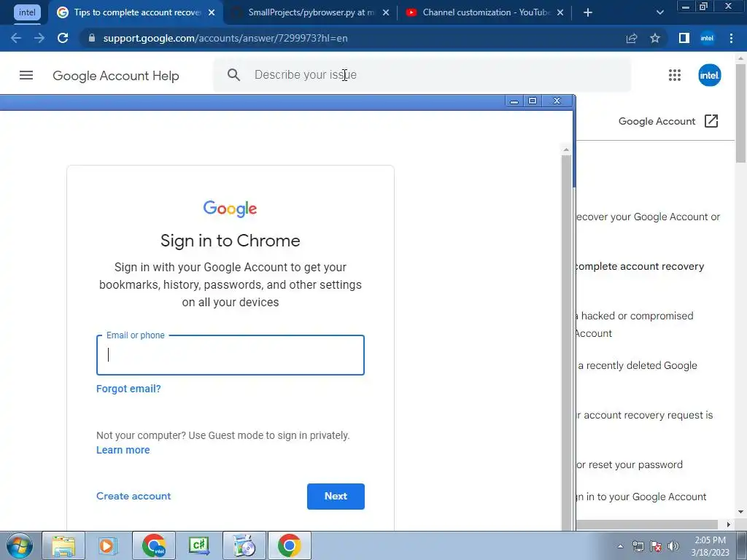
Task: Open a new tab with the plus button
Action: (588, 12)
